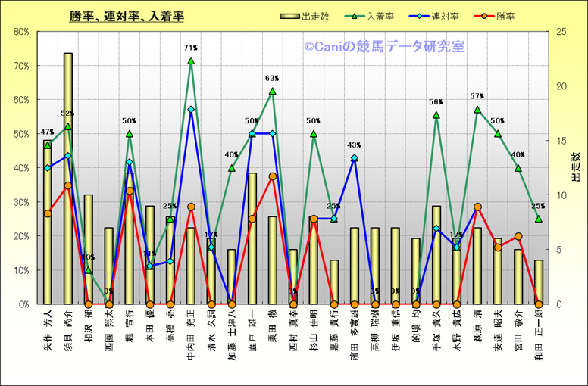The width and height of the screenshot is (588, 386).
Task: Click the 出走数 bar icon in legend
Action: [x=289, y=17]
